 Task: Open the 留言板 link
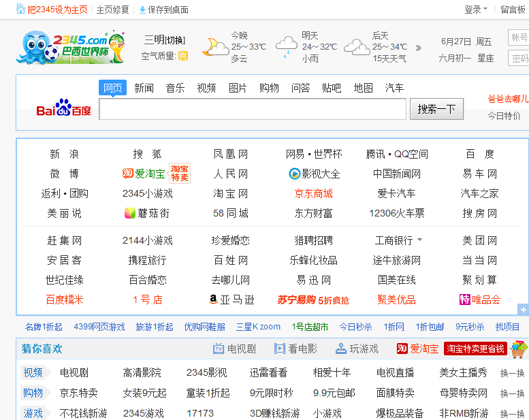click(x=513, y=10)
